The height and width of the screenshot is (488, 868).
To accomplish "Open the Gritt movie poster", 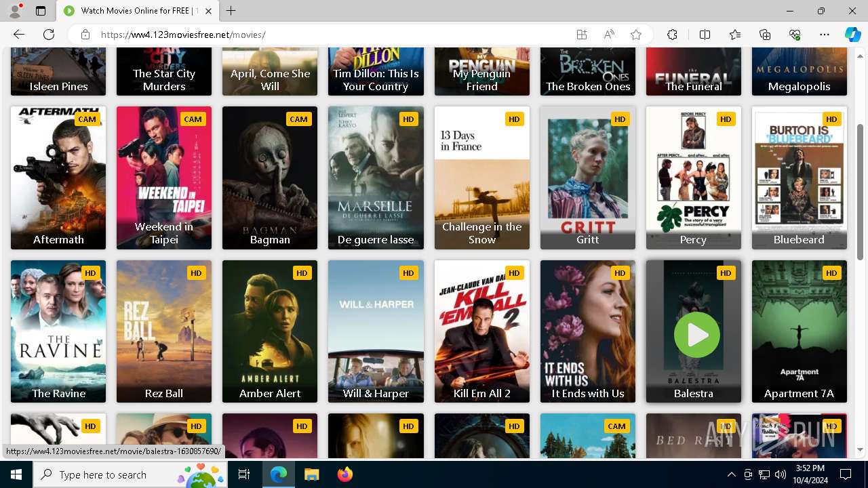I will click(588, 178).
